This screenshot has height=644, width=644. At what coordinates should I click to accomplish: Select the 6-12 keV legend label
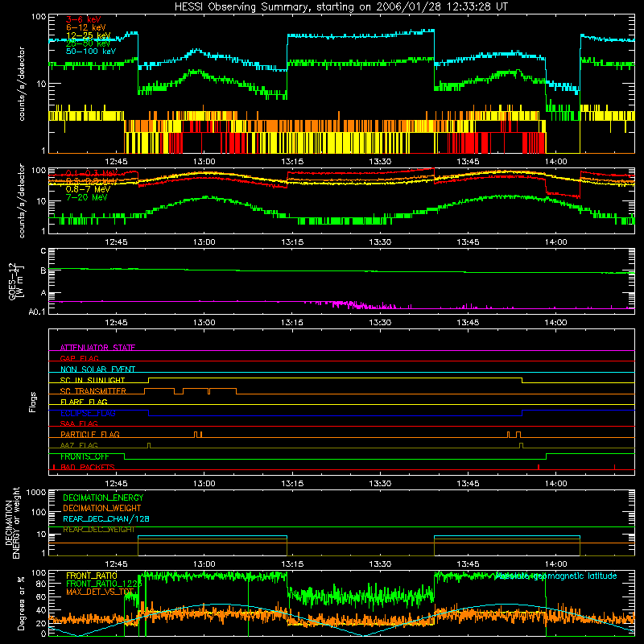[86, 27]
